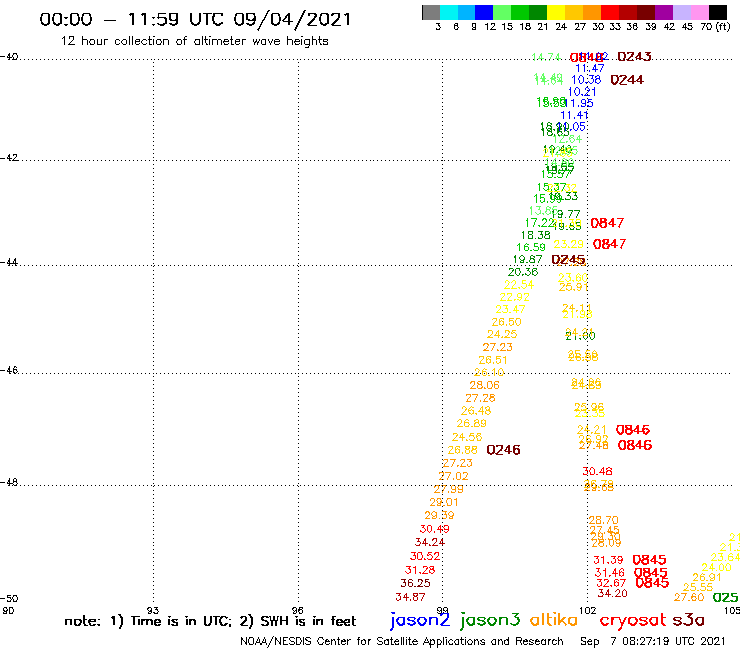This screenshot has height=650, width=740.
Task: Click the longitude axis label '102'
Action: (x=588, y=610)
